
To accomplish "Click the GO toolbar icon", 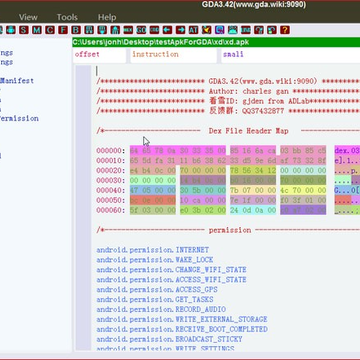I will pos(141,30).
